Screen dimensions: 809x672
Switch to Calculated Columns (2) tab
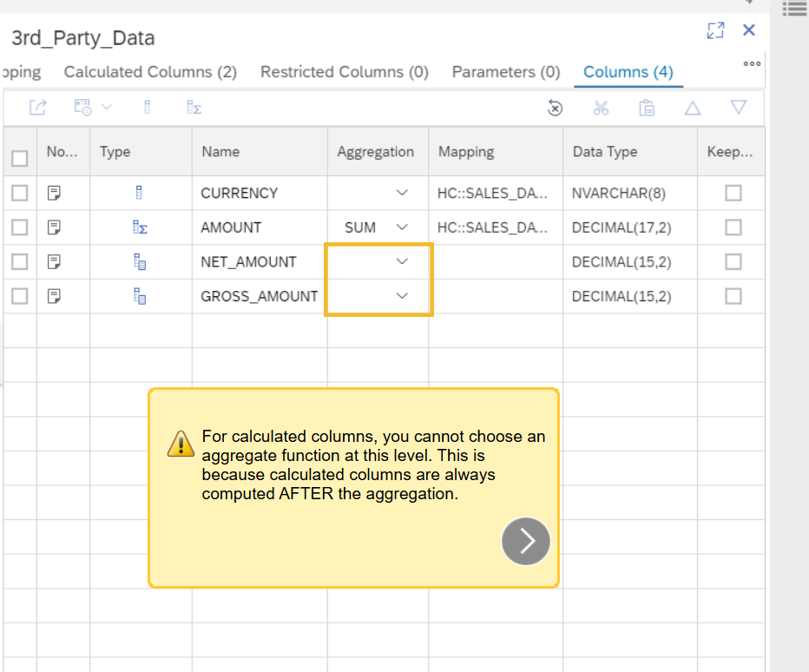(x=150, y=72)
